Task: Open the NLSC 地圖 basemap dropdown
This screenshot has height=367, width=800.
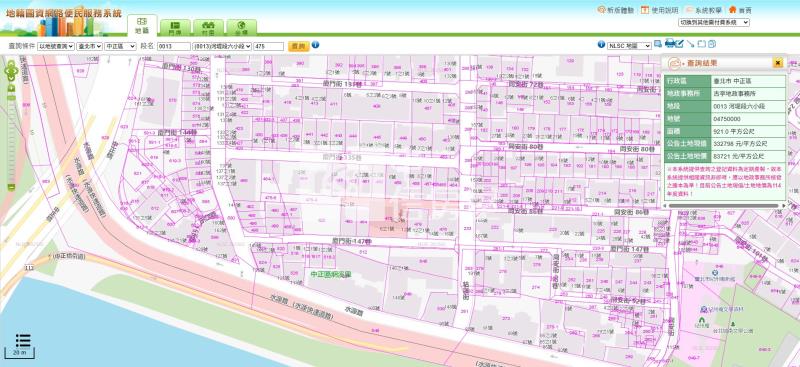Action: coord(630,45)
